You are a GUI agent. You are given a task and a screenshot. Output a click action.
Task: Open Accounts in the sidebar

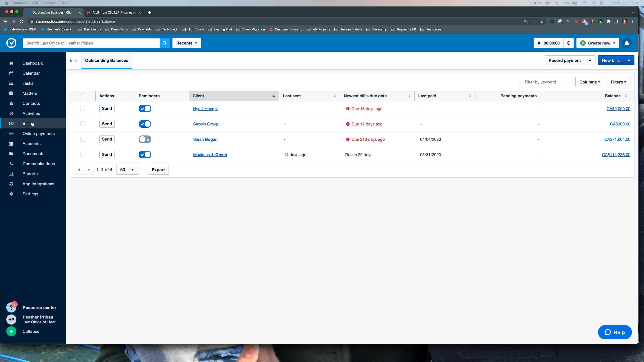(33, 144)
